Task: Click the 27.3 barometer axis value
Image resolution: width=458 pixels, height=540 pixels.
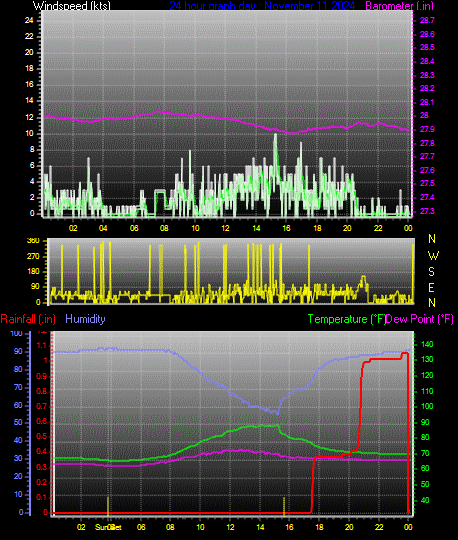Action: tap(427, 211)
